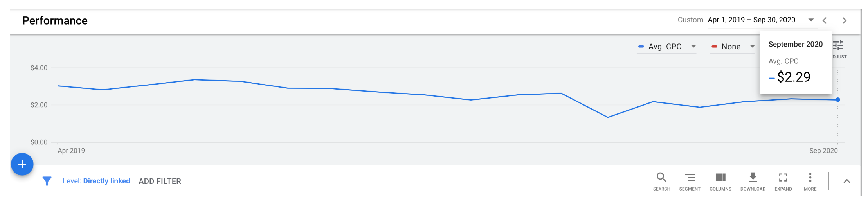Viewport: 868px width, 205px height.
Task: Collapse the chart with the chevron arrow
Action: tap(847, 181)
